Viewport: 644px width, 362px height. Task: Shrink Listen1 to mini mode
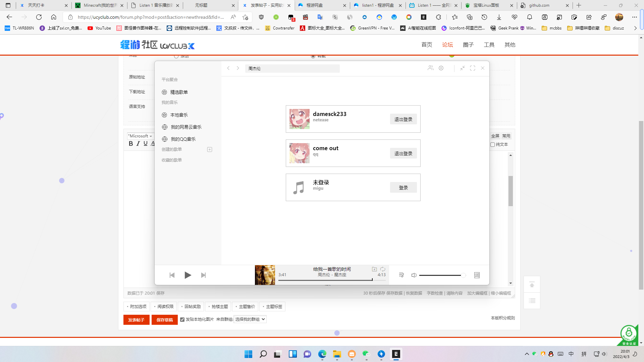[x=463, y=68]
